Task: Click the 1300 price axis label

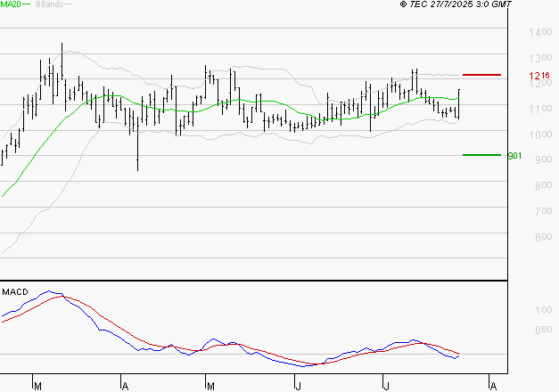Action: (540, 58)
